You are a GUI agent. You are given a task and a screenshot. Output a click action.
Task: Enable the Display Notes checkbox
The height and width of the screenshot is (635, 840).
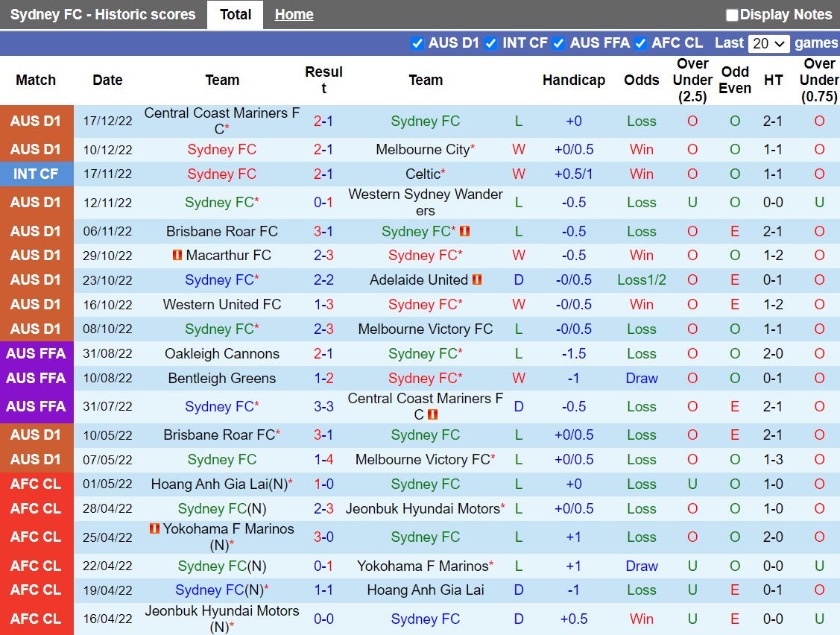tap(731, 15)
